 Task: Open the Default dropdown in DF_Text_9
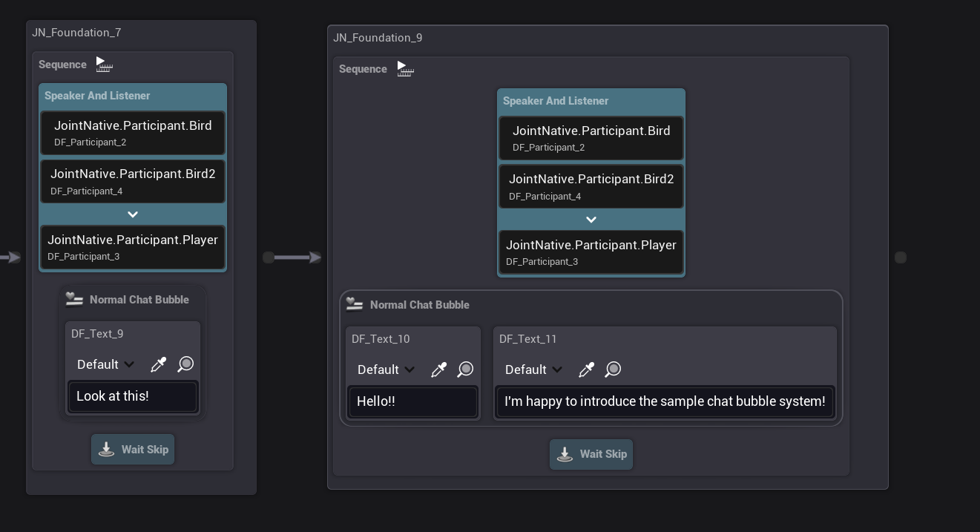click(105, 364)
